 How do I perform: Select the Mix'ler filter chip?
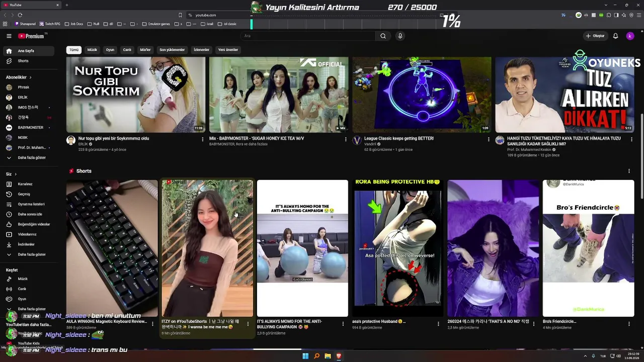[145, 50]
